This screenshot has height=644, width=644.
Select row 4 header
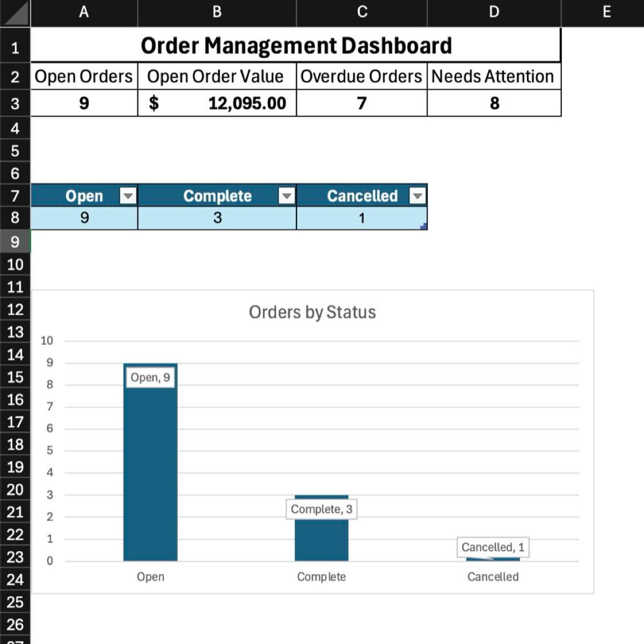point(15,128)
